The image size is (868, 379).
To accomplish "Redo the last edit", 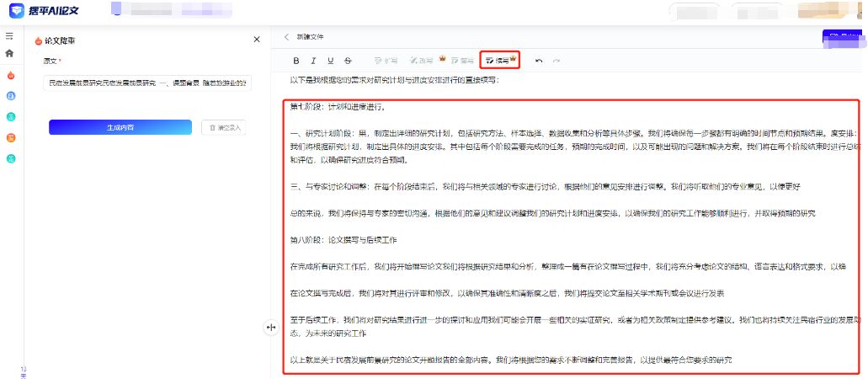I will coord(556,61).
